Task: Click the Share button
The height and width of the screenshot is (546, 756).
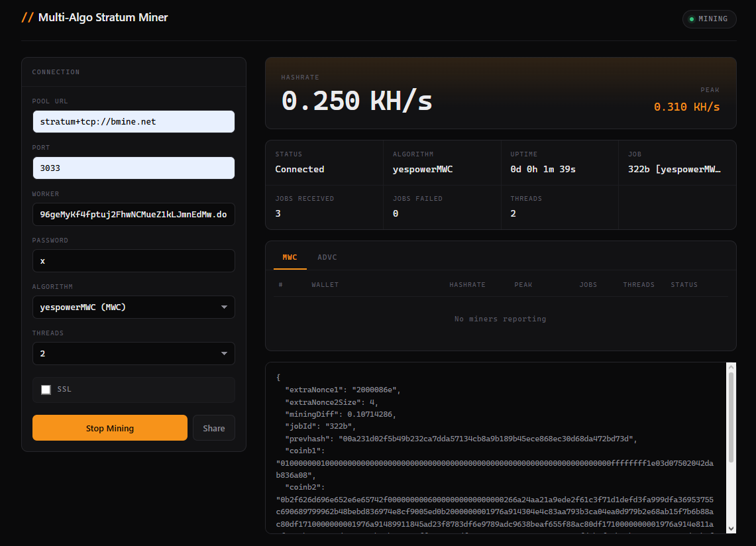Action: click(x=213, y=428)
